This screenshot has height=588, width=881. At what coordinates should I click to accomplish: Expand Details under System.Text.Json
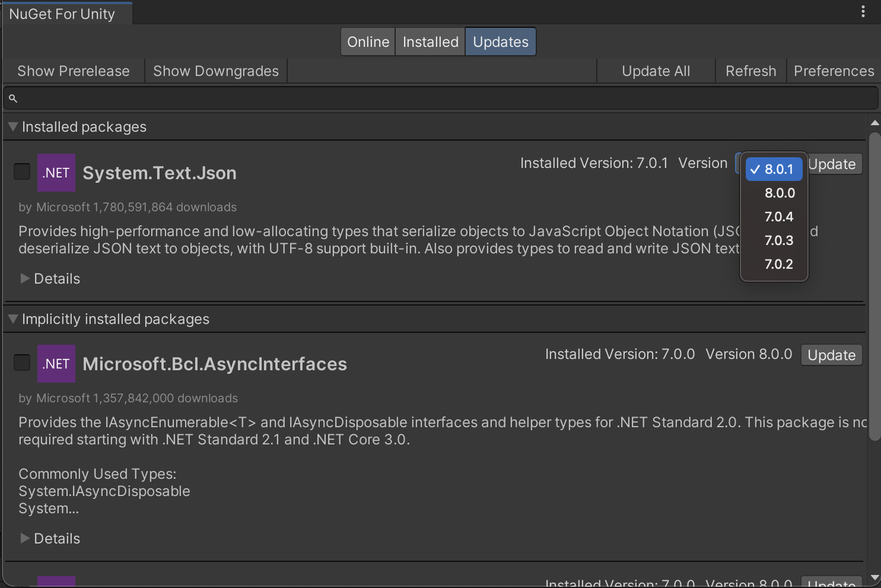pyautogui.click(x=25, y=278)
